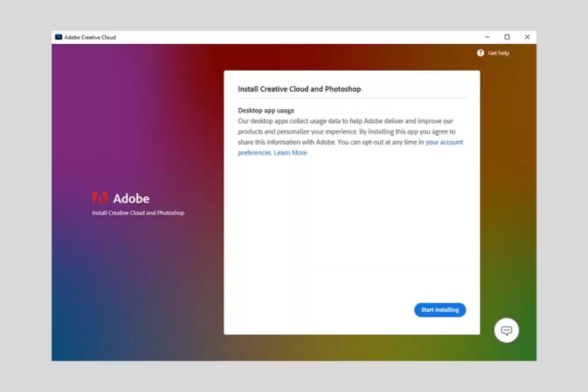Maximize the Adobe Creative Cloud window
Screen dimensions: 588x392
507,37
